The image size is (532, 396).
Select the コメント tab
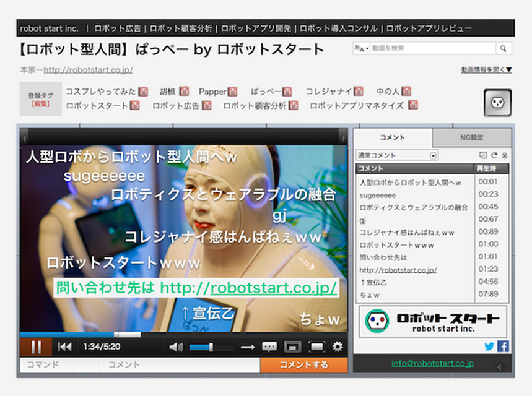coord(392,137)
